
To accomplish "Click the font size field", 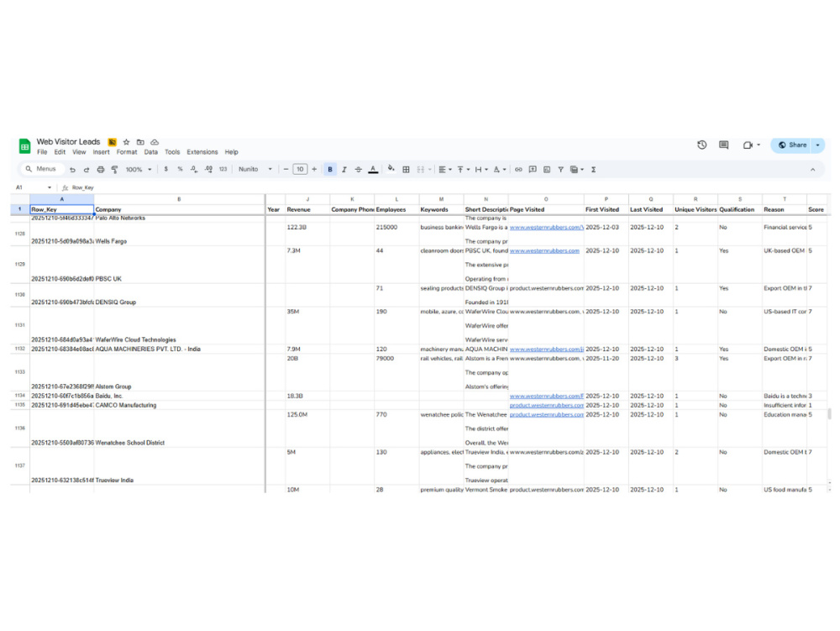I will pos(300,169).
